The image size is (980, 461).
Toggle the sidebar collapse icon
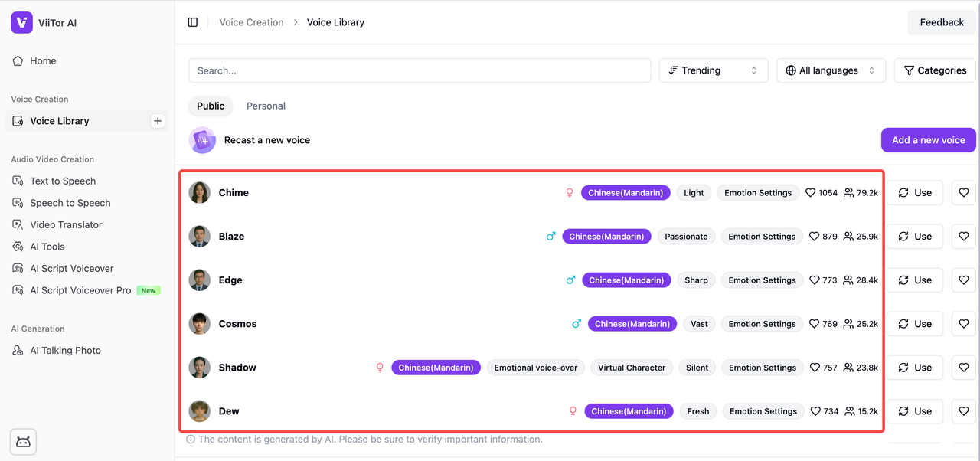(x=193, y=23)
